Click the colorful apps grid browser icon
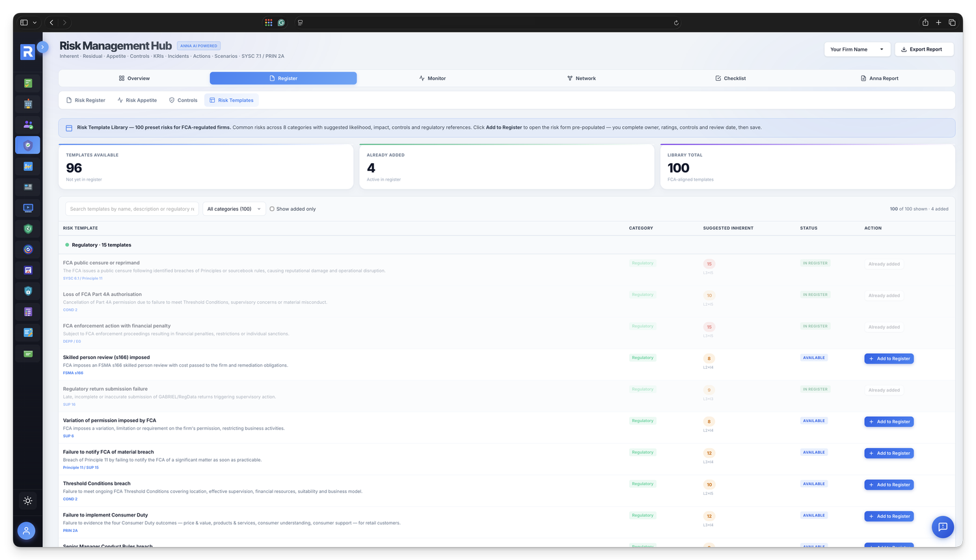Image resolution: width=976 pixels, height=560 pixels. pos(268,23)
